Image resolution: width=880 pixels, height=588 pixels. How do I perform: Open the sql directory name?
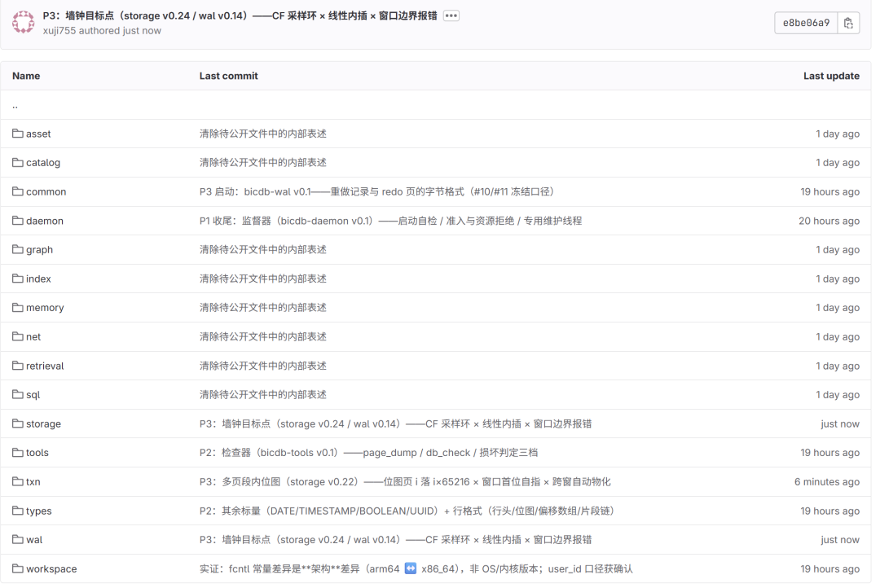tap(33, 395)
